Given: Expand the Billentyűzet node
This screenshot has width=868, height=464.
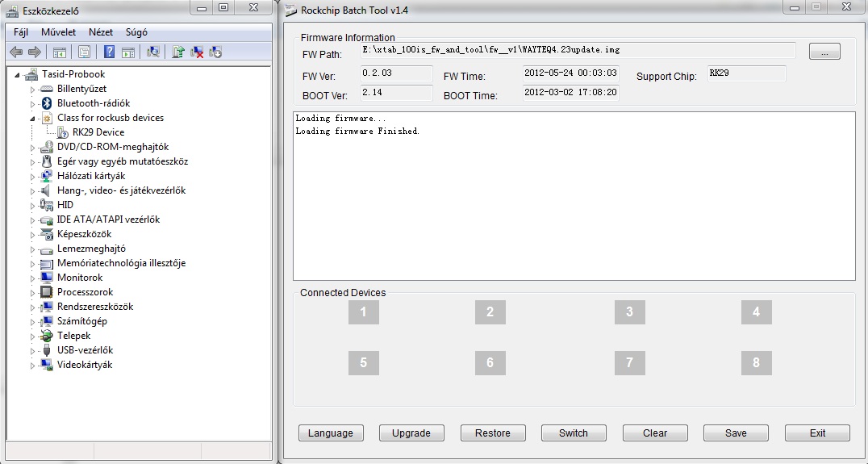Looking at the screenshot, I should pyautogui.click(x=32, y=89).
